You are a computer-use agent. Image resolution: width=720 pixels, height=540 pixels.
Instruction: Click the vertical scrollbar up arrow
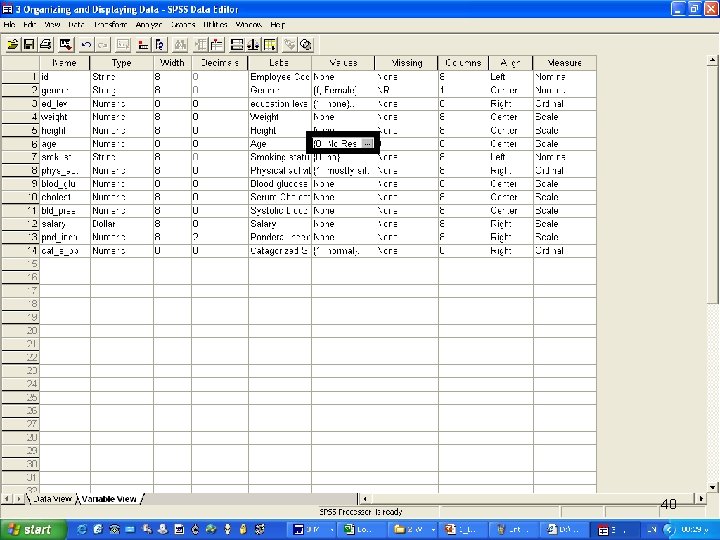[712, 60]
